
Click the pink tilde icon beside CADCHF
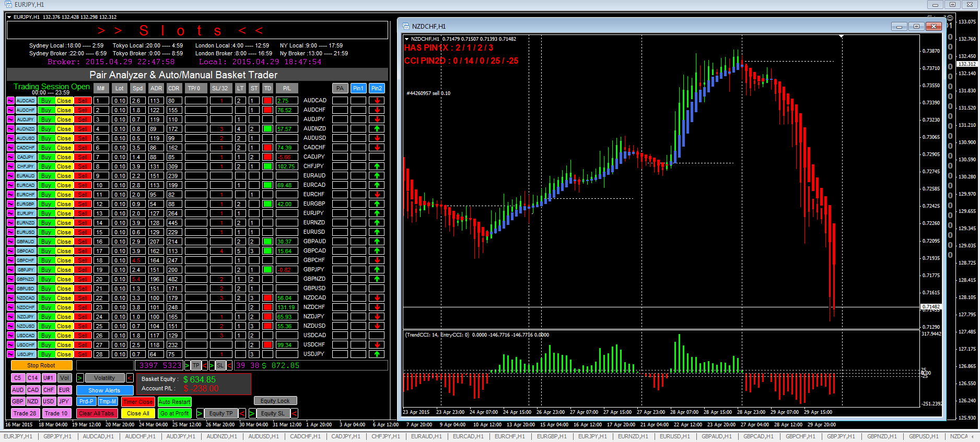pyautogui.click(x=10, y=148)
